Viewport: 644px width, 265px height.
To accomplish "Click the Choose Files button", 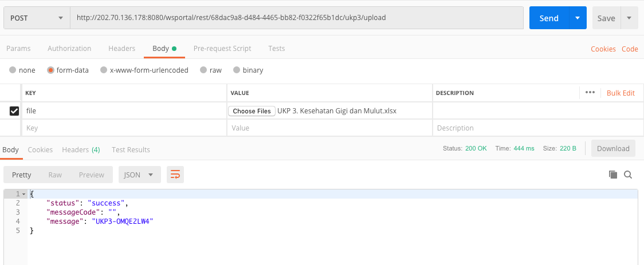I will click(252, 111).
